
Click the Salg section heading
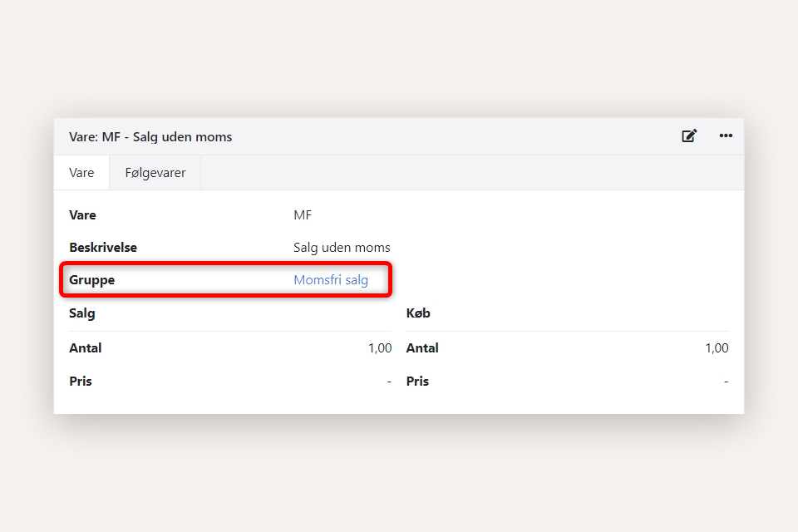click(82, 313)
